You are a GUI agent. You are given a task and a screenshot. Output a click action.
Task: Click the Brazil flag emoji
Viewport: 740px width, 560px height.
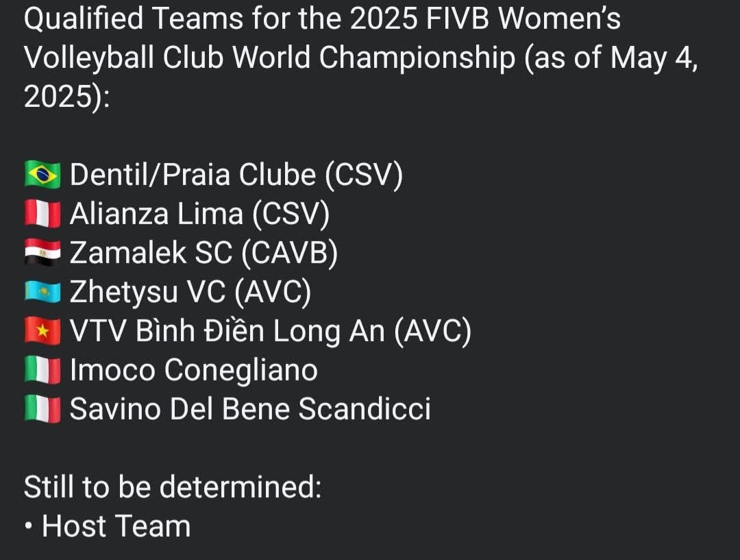pyautogui.click(x=42, y=175)
